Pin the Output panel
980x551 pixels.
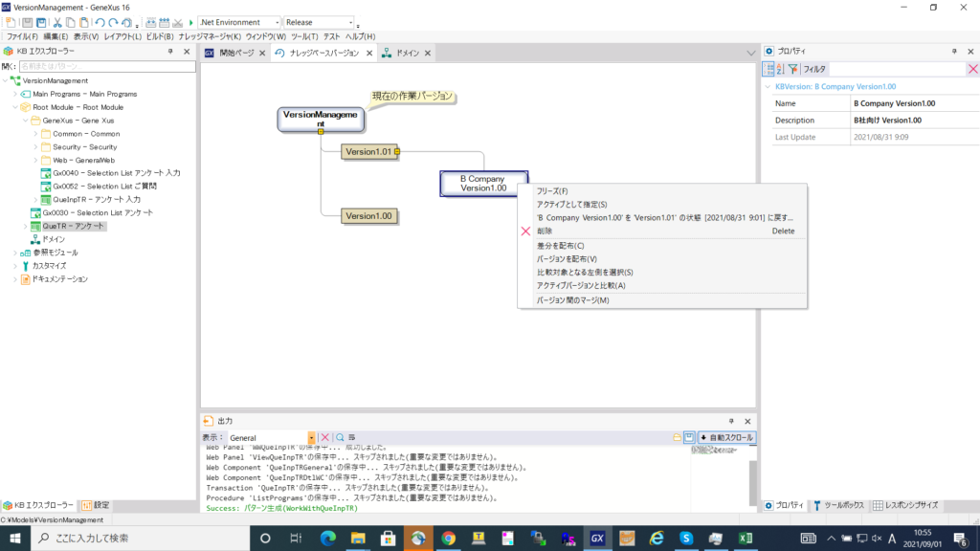[x=731, y=421]
